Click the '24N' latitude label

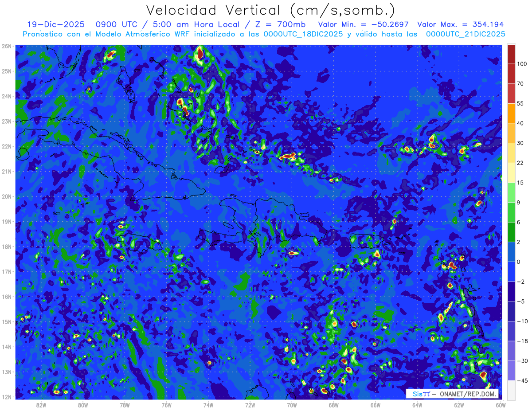(7, 96)
